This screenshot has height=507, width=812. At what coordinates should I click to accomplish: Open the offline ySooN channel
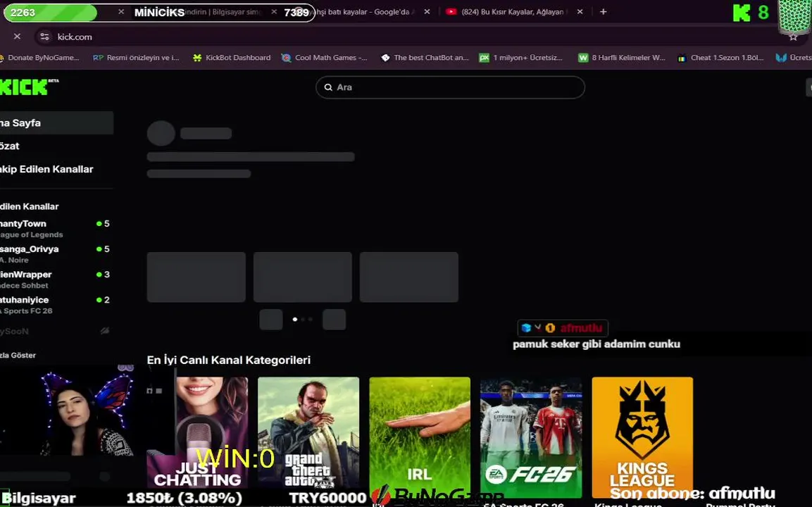click(x=56, y=331)
